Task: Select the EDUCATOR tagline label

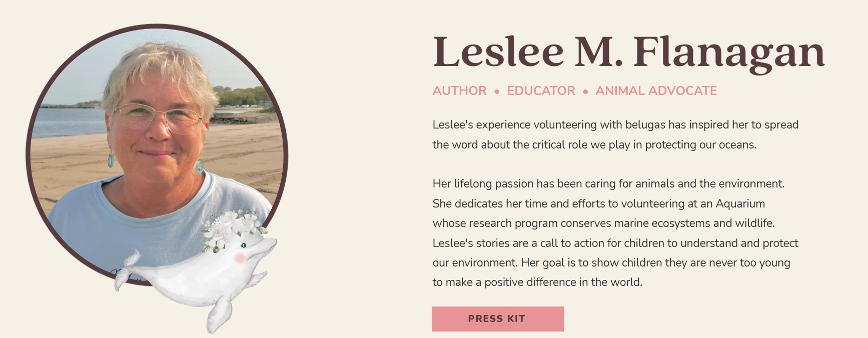Action: tap(541, 90)
